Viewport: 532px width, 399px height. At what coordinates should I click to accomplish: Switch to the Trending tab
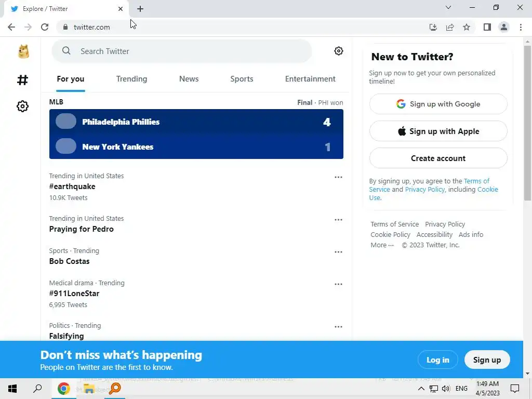pos(131,79)
